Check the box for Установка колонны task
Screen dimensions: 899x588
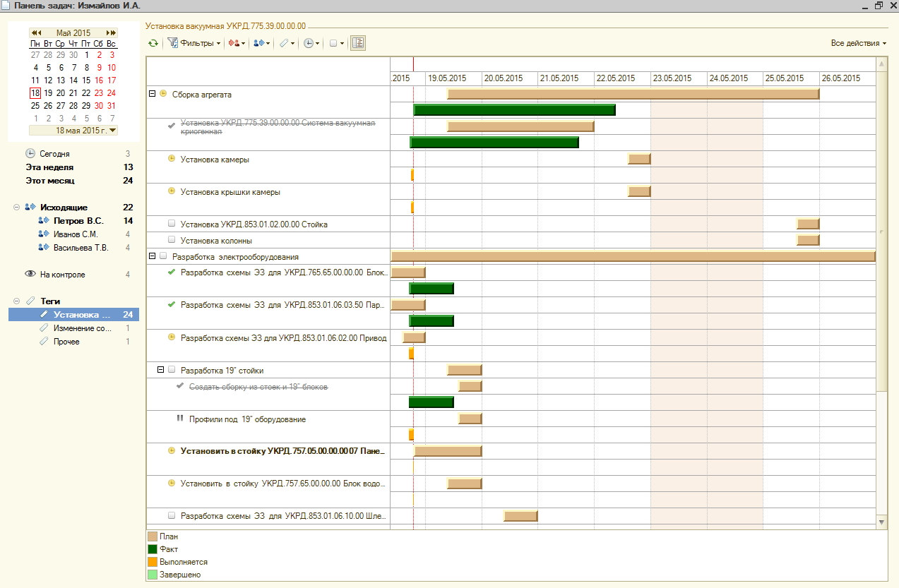pyautogui.click(x=172, y=241)
